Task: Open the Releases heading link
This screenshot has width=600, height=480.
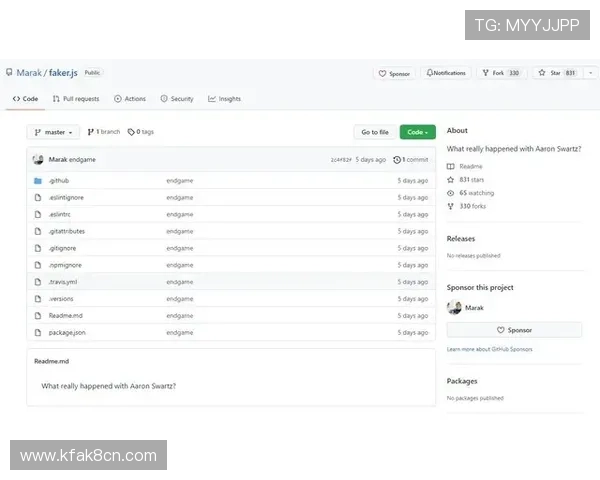Action: pos(461,238)
